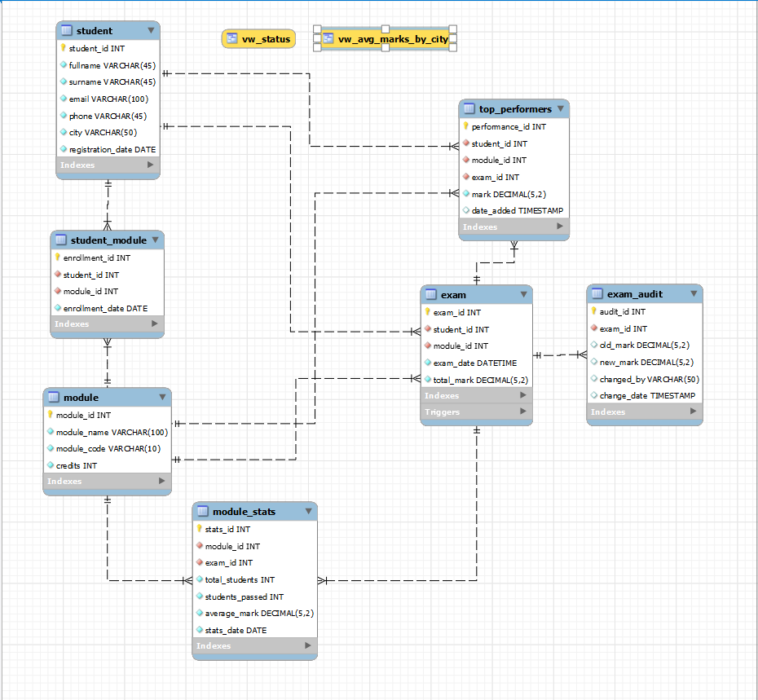This screenshot has height=700, width=758.
Task: Click top-right resize handle of vw_avg_marks_by_city
Action: click(x=453, y=29)
